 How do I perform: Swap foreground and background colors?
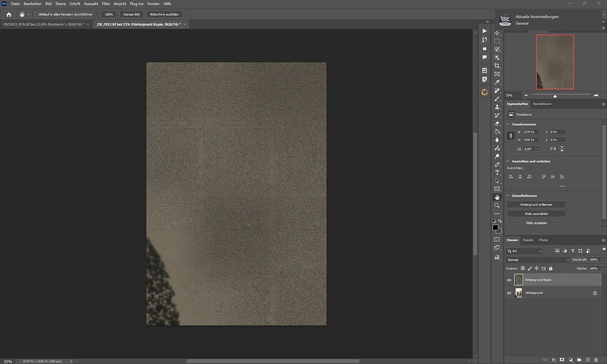tap(500, 221)
